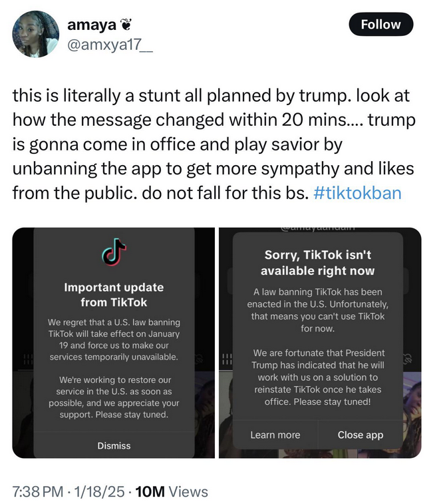Click the crossed icon right of left dialog
The width and height of the screenshot is (441, 504).
coord(200,359)
